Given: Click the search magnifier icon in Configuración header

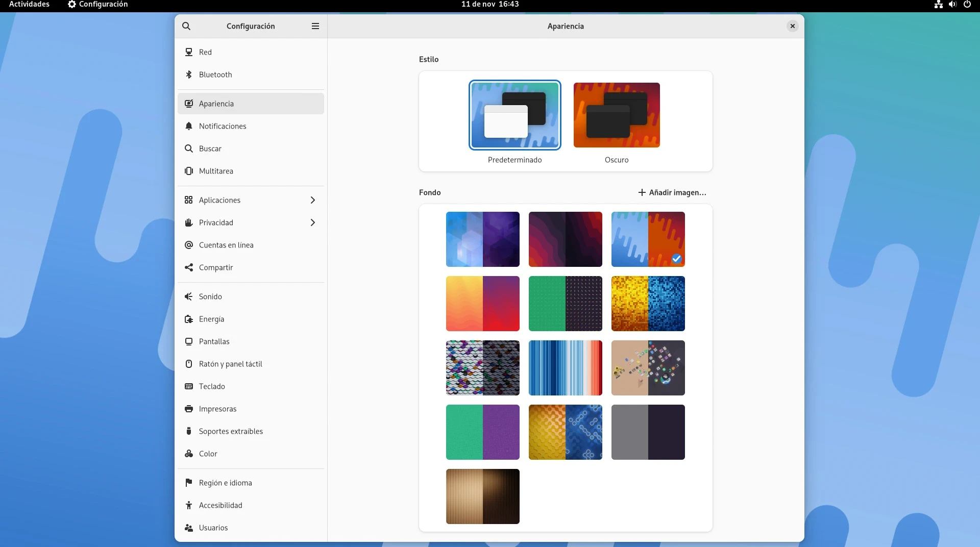Looking at the screenshot, I should pos(186,26).
